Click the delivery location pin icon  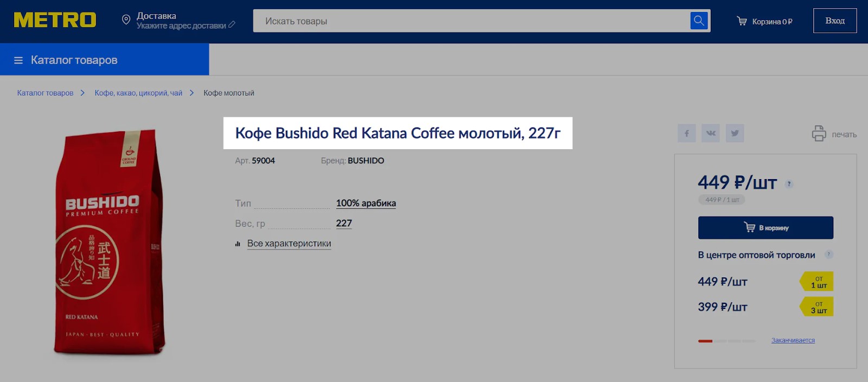coord(126,20)
